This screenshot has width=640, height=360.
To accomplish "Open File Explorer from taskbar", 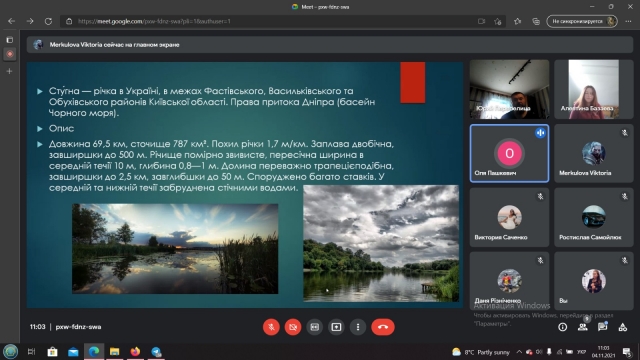I will coord(114,351).
